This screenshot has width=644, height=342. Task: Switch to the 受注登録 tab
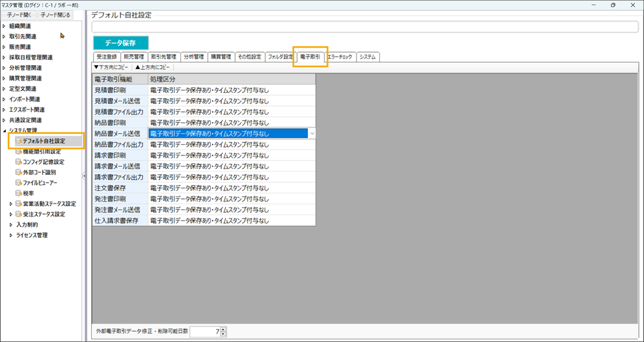point(107,57)
